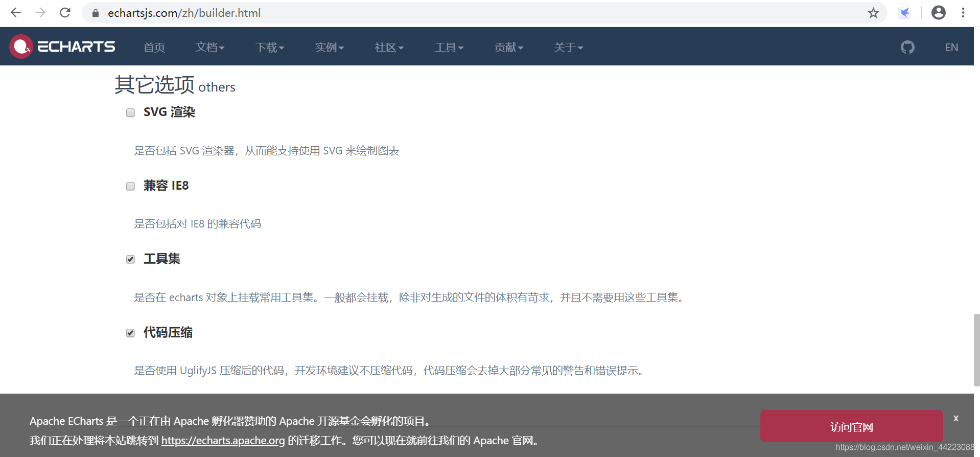Open the Chrome three-dot menu
The image size is (980, 457).
coord(963,13)
